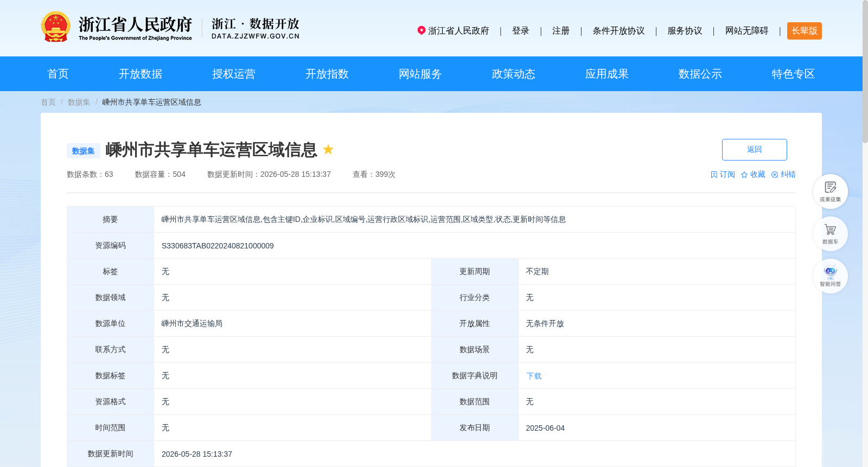The height and width of the screenshot is (467, 868).
Task: Open the 特色专区 menu
Action: (x=794, y=74)
